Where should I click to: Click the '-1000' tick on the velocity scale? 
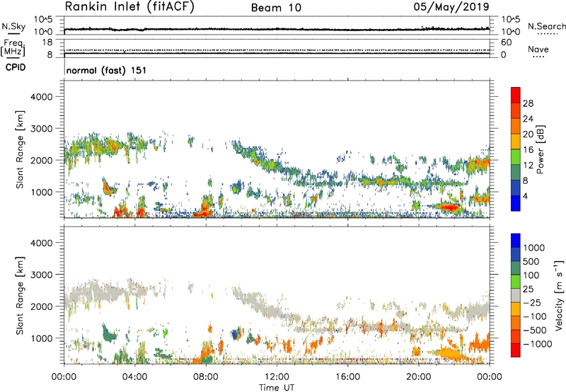tap(537, 344)
